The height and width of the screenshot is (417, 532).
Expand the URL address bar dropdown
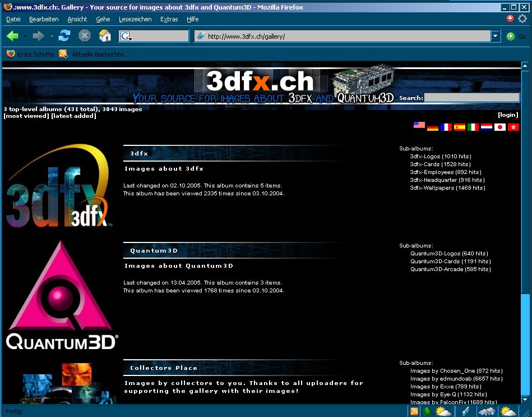(x=495, y=36)
